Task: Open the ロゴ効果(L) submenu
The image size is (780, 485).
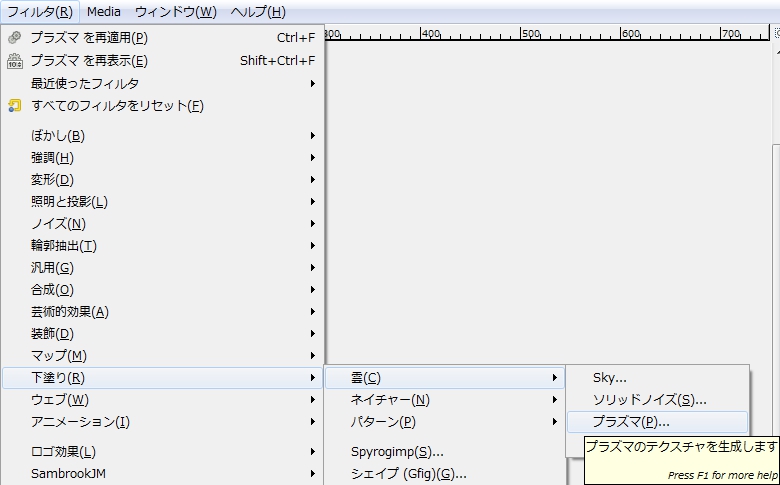Action: click(163, 452)
